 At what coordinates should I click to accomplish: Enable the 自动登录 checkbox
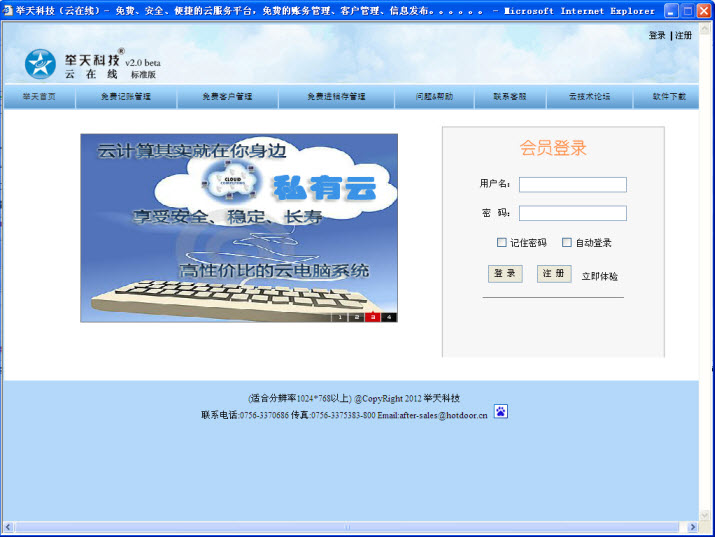[567, 243]
